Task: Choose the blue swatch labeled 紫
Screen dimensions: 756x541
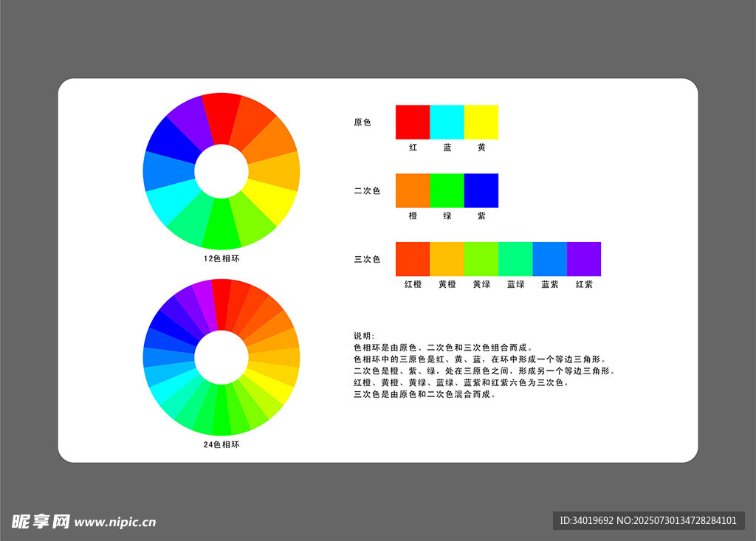Action: [x=481, y=190]
